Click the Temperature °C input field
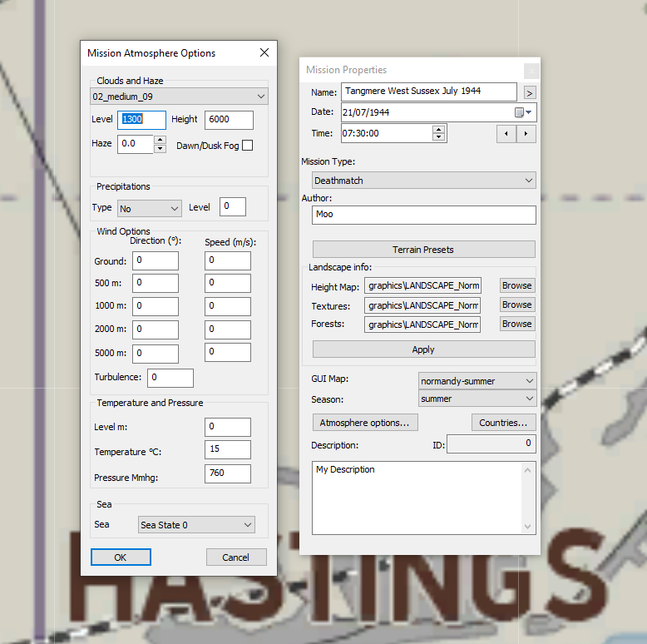The image size is (647, 644). tap(227, 450)
